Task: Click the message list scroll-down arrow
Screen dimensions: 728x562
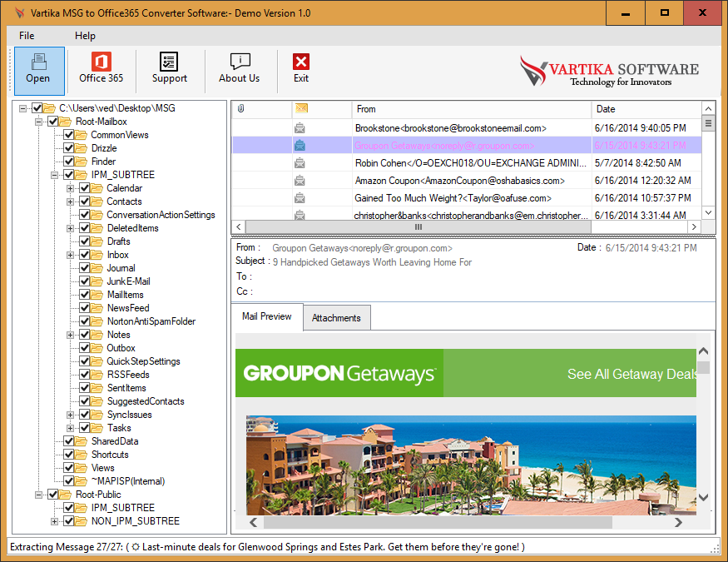Action: coord(708,213)
